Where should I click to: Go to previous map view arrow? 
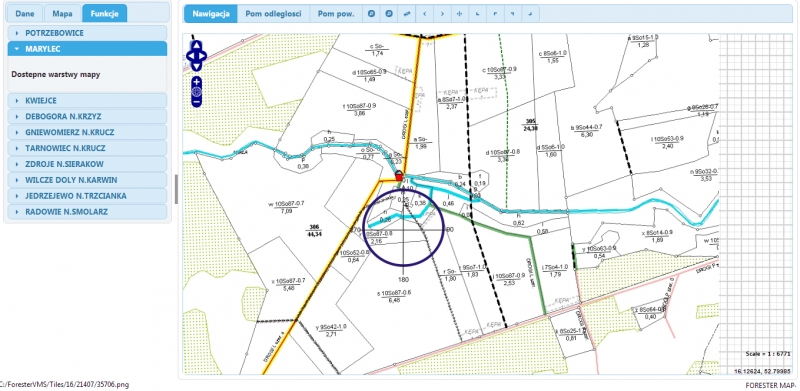(x=424, y=14)
